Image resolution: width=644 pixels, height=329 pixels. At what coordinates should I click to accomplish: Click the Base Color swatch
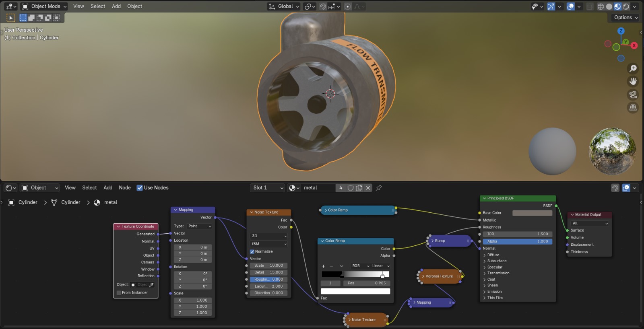tap(532, 213)
